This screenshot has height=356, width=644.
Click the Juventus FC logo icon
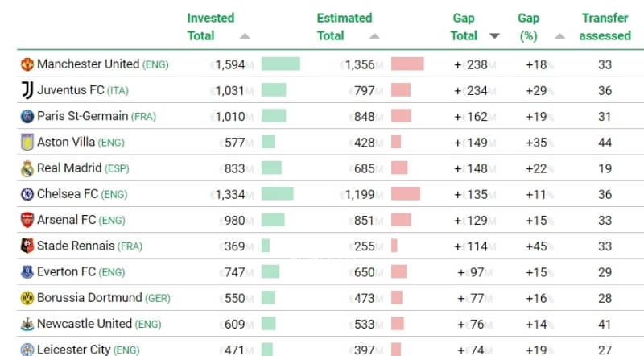click(27, 90)
